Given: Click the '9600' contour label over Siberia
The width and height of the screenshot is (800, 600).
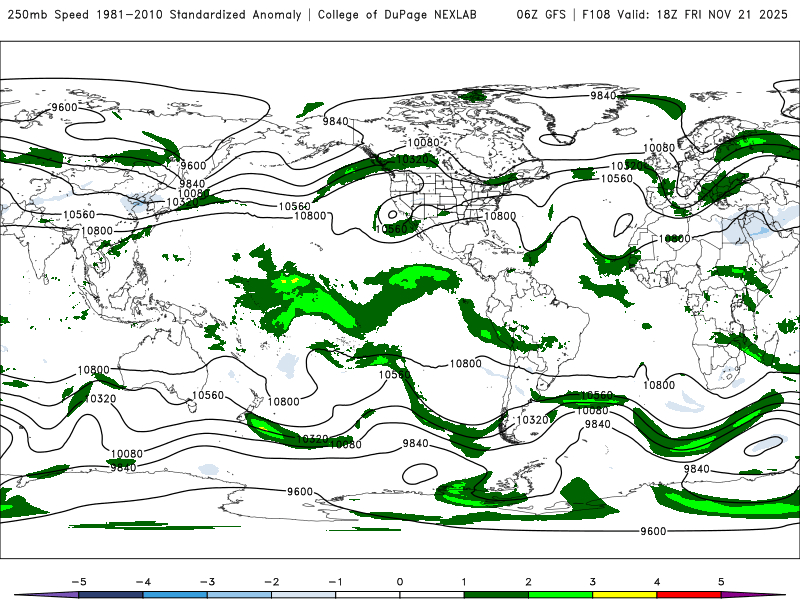Looking at the screenshot, I should point(64,107).
